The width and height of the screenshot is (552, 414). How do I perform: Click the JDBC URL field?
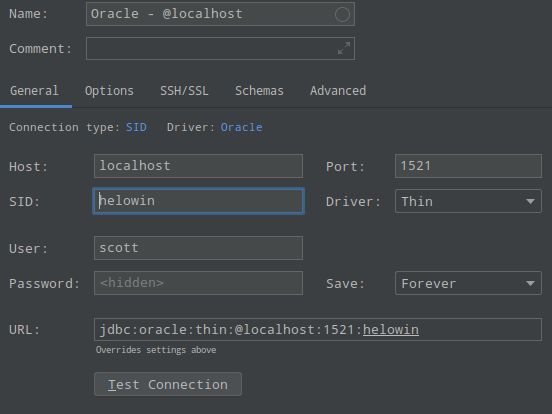[x=318, y=330]
